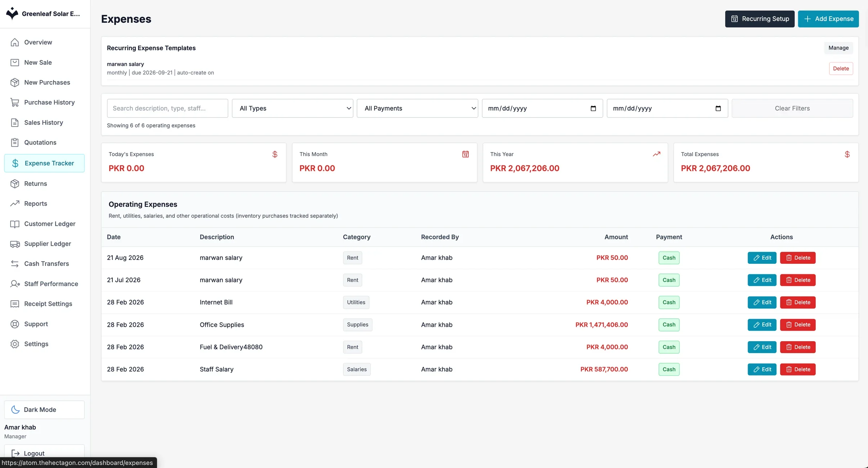The height and width of the screenshot is (468, 868).
Task: Open the All Types dropdown
Action: (x=292, y=108)
